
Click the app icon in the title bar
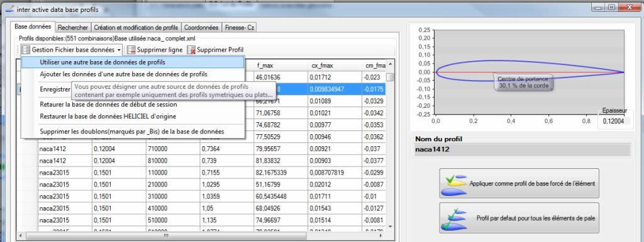pos(10,9)
